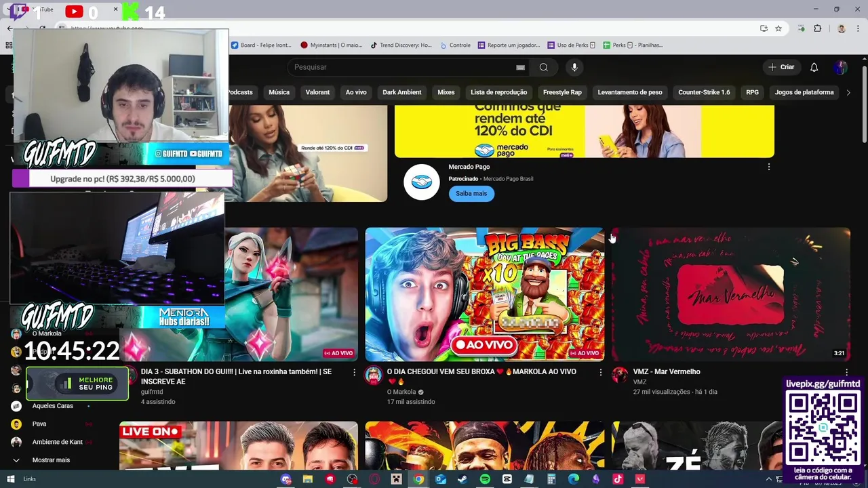Open the Perks Planilhas bookmark
868x488 pixels.
click(633, 45)
